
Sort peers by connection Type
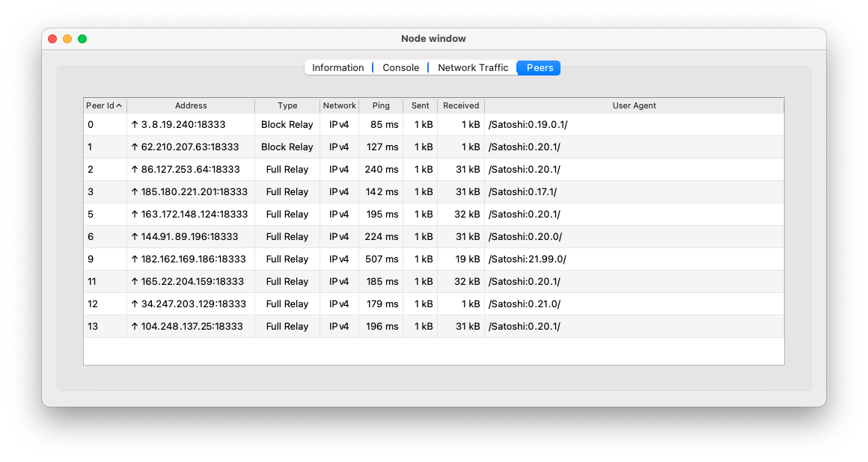(x=287, y=105)
